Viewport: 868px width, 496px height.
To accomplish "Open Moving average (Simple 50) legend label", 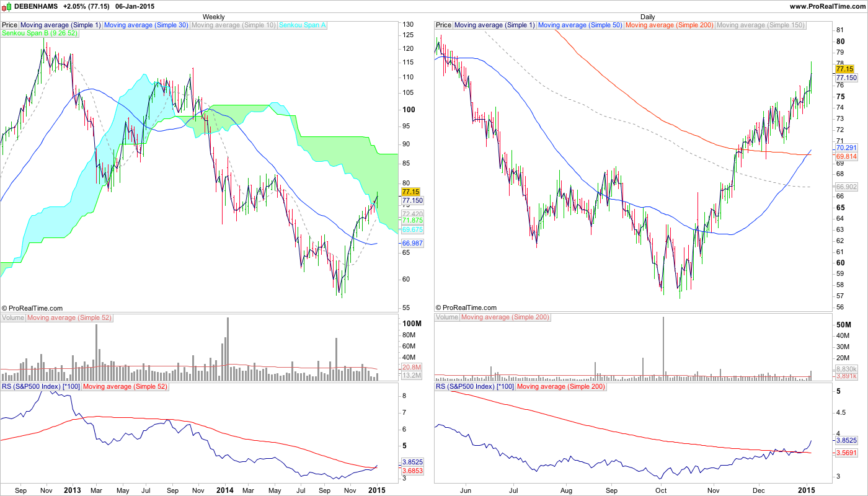I will pos(580,25).
